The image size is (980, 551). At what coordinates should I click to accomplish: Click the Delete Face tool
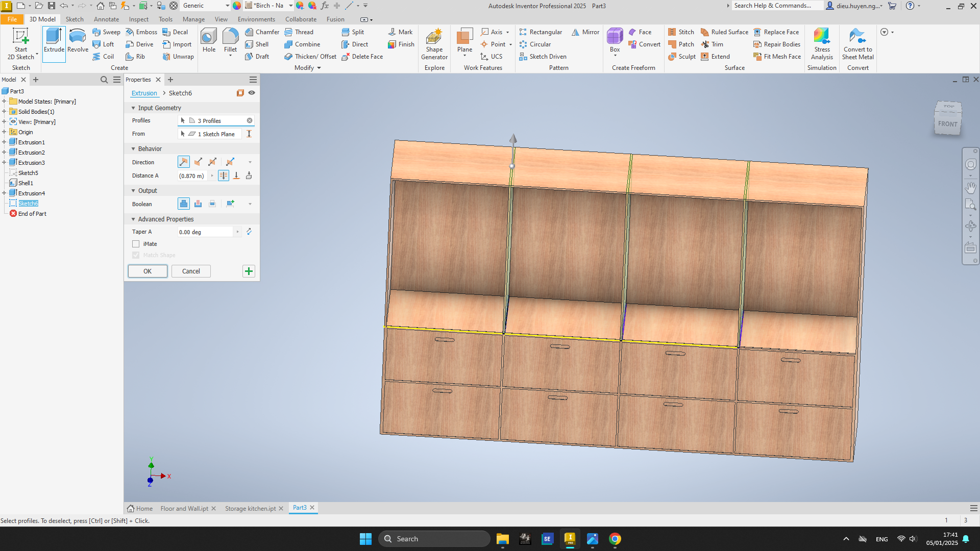(362, 57)
